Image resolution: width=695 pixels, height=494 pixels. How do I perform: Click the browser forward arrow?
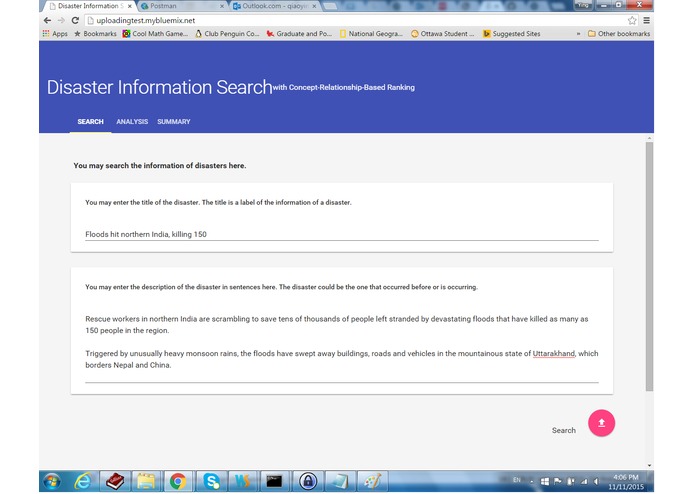(x=61, y=20)
